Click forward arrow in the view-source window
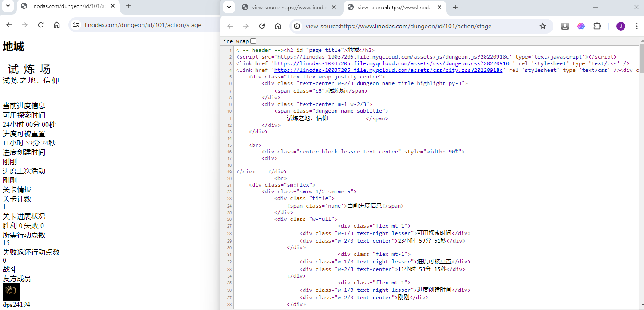The image size is (644, 310). pyautogui.click(x=246, y=26)
